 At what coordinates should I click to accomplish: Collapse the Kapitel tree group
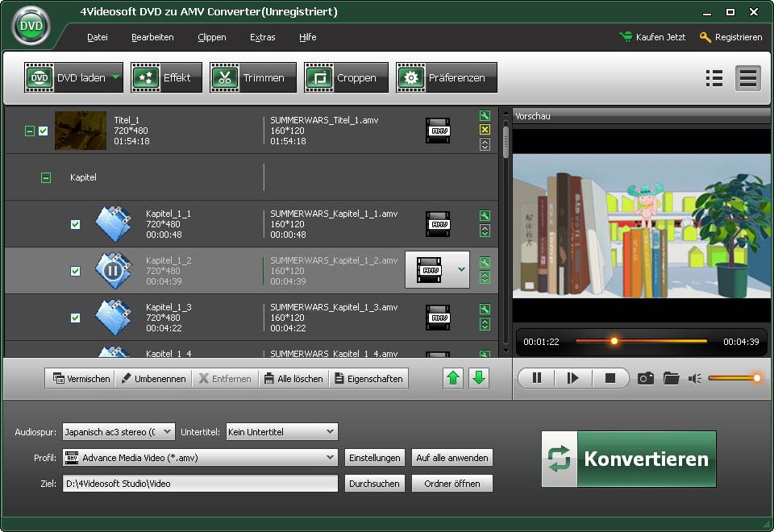coord(46,177)
